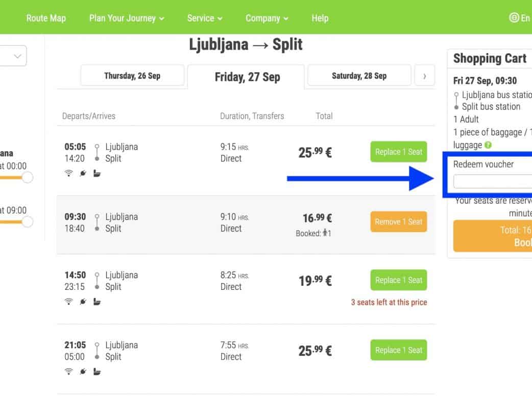
Task: Click the power socket icon on the 05:05 trip
Action: (x=83, y=173)
